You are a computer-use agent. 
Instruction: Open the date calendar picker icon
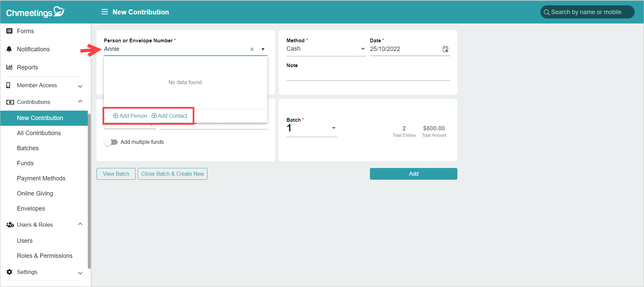(x=445, y=49)
